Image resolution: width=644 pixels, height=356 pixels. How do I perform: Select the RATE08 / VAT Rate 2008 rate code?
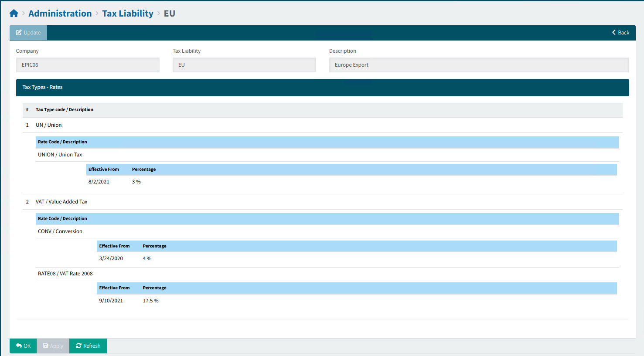(65, 274)
